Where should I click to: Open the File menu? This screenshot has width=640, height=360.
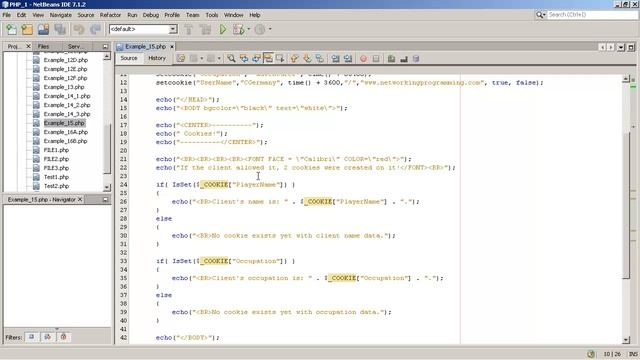point(7,15)
